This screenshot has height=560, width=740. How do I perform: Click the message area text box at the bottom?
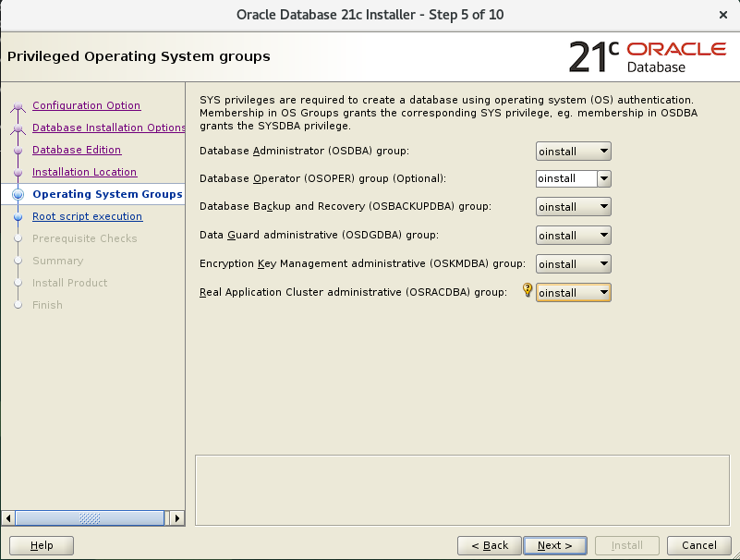click(462, 490)
